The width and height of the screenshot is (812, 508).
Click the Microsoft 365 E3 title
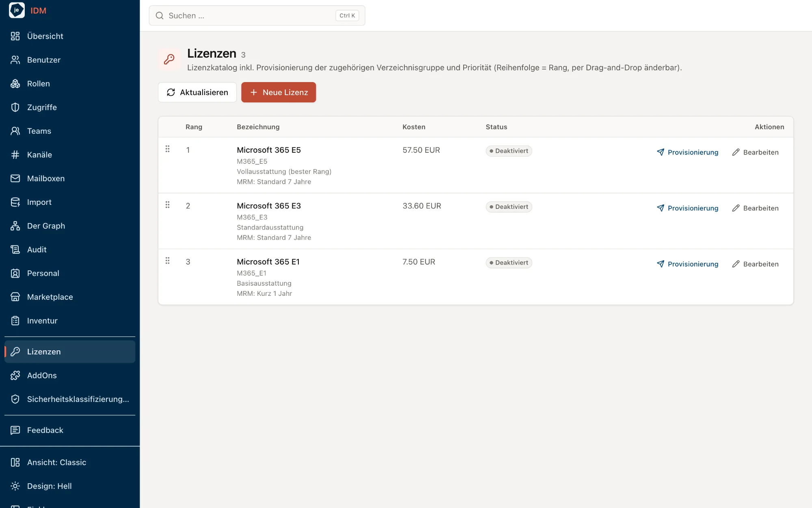(x=269, y=206)
